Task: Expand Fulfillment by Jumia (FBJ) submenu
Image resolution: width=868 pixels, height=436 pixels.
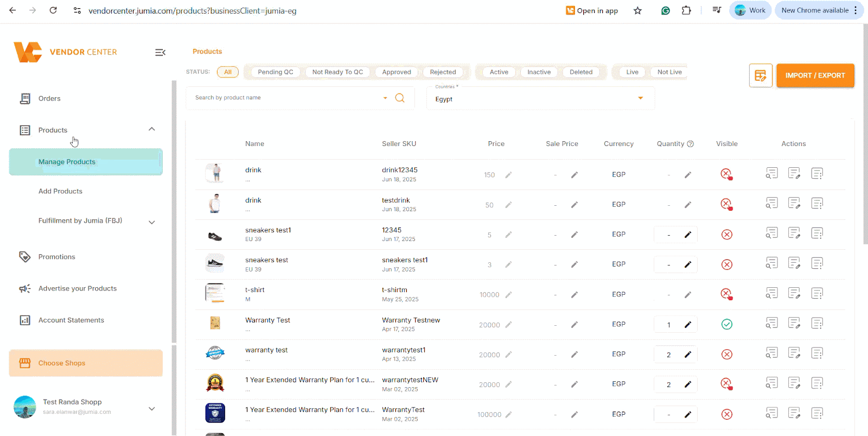Action: pos(152,222)
